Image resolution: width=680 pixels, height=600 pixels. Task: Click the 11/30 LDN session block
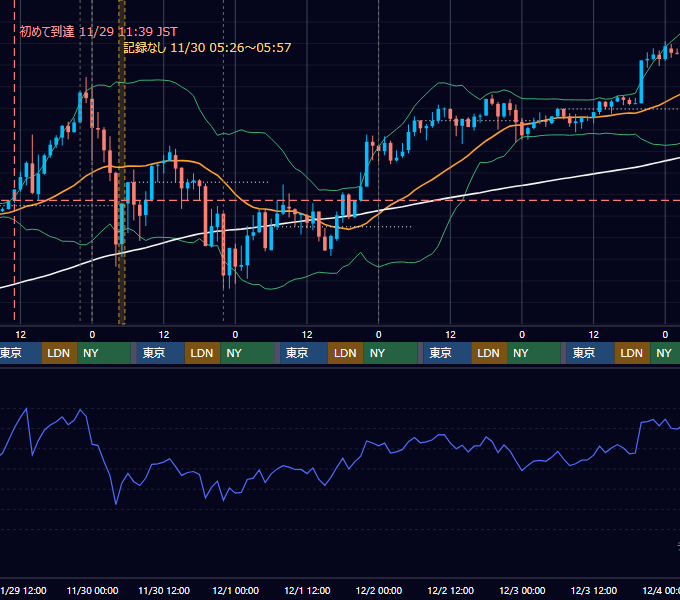click(203, 353)
